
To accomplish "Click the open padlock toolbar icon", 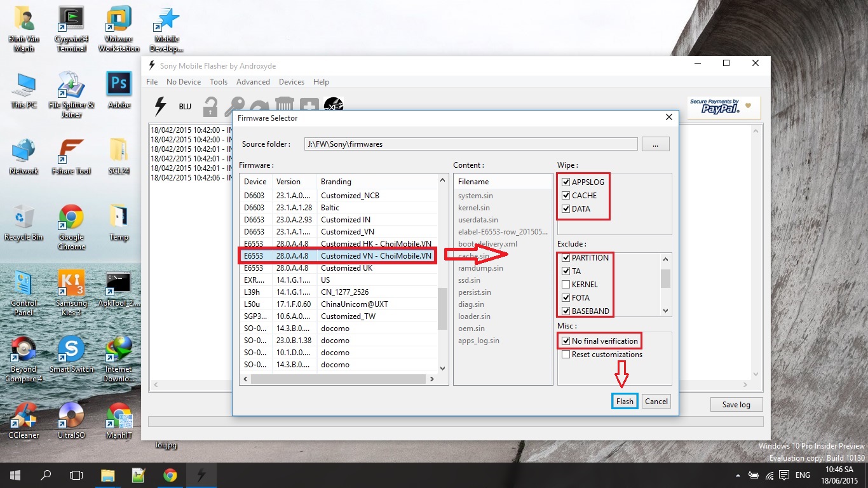I will point(210,107).
